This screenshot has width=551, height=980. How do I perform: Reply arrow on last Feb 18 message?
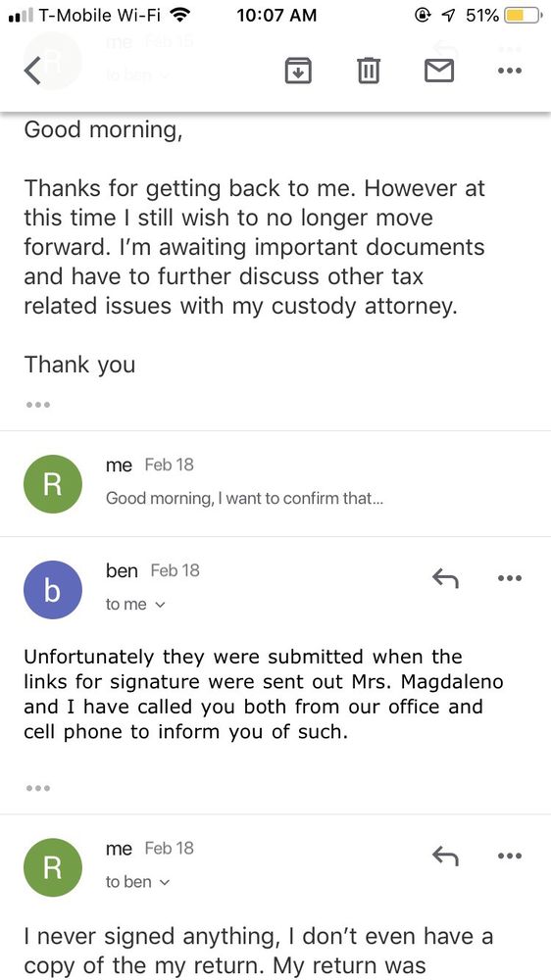coord(445,857)
